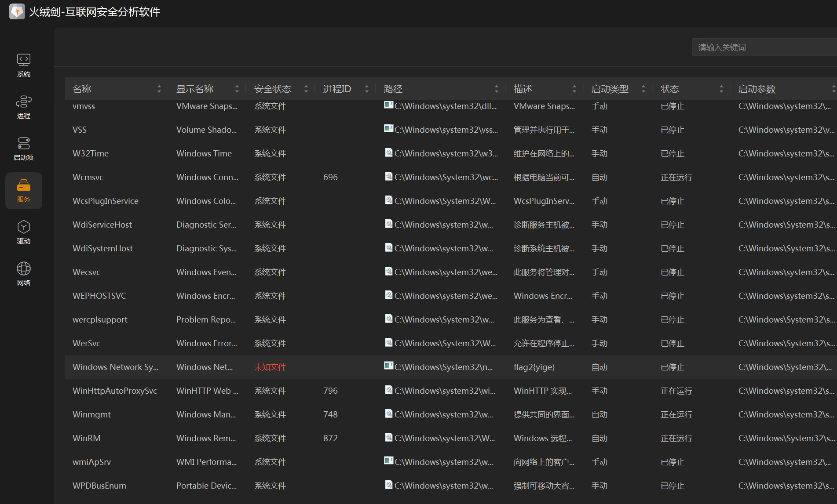Click the 火绒剑 app logo icon
This screenshot has width=837, height=504.
point(17,12)
